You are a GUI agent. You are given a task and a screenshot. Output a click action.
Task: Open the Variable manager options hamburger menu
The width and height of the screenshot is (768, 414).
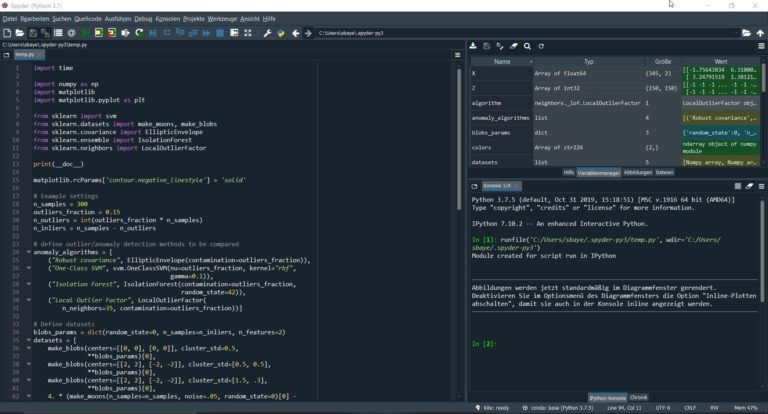point(761,46)
